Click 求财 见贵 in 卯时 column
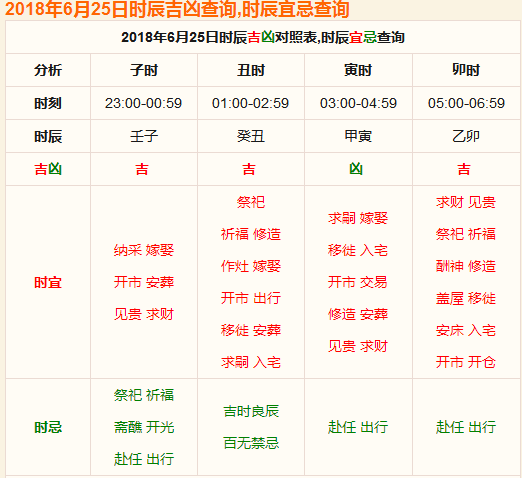The image size is (522, 478). click(x=466, y=202)
